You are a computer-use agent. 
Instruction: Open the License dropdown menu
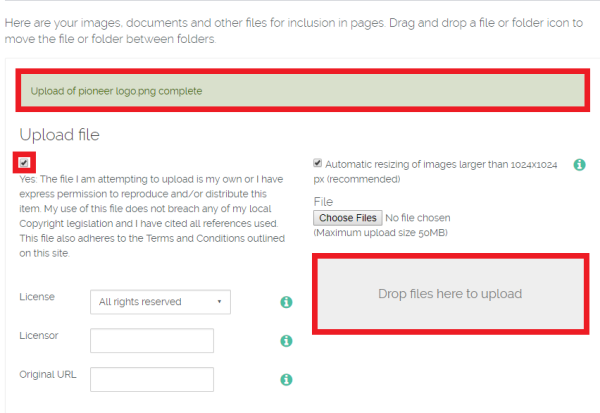[160, 302]
